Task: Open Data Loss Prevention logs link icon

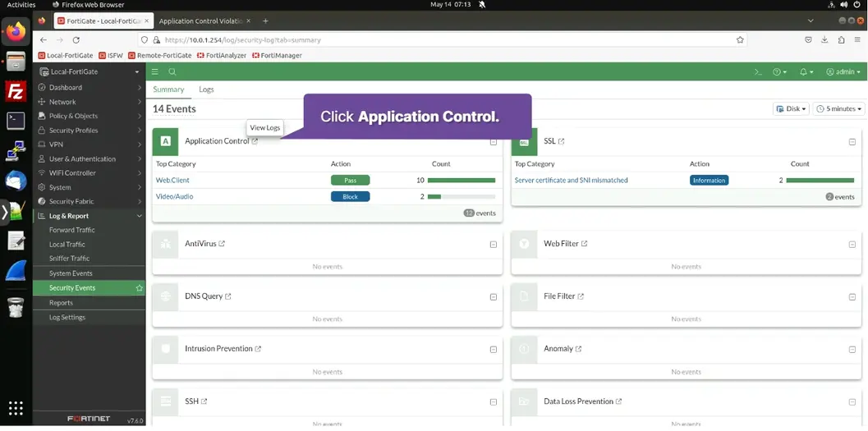Action: click(619, 401)
